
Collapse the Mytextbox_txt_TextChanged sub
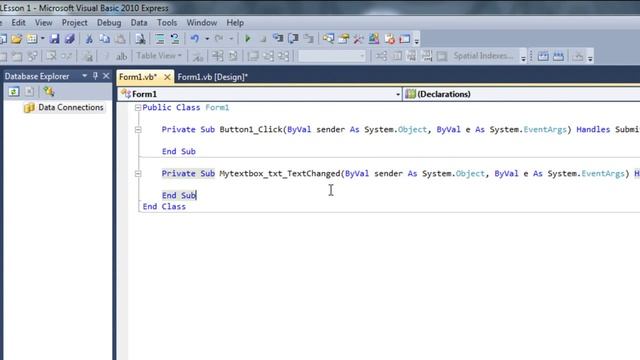point(138,173)
